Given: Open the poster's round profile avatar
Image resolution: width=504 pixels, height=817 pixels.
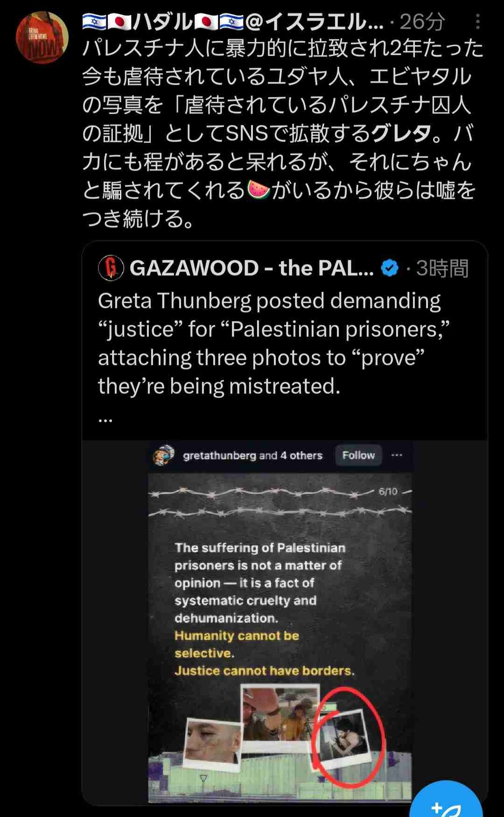Looking at the screenshot, I should pos(42,37).
